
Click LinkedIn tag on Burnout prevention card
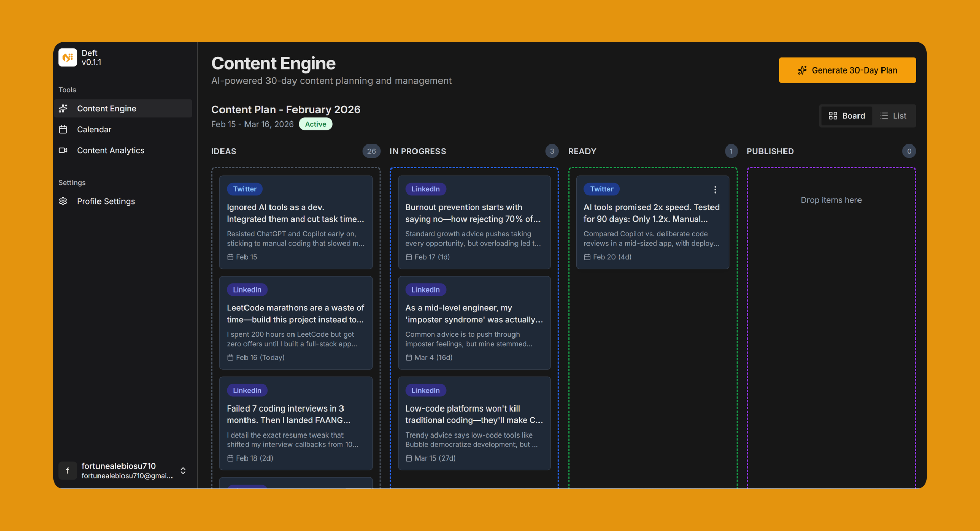(426, 189)
